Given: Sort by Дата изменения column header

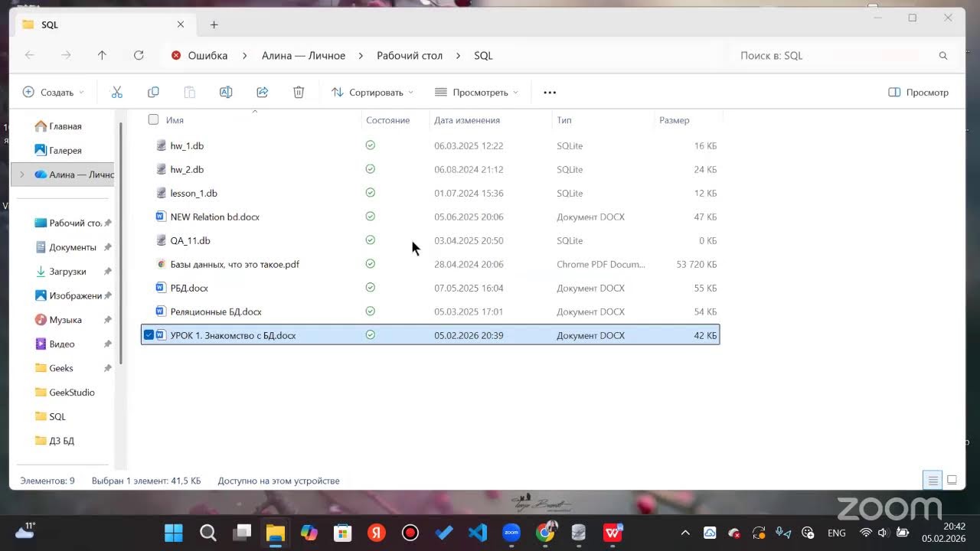Looking at the screenshot, I should click(467, 120).
